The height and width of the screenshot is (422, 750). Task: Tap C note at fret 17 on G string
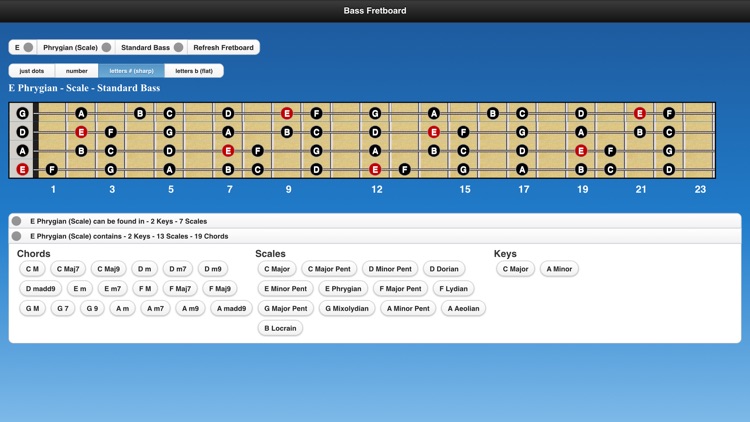point(522,113)
